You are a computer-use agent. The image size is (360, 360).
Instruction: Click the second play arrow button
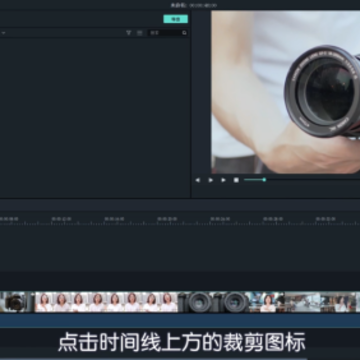point(223,180)
